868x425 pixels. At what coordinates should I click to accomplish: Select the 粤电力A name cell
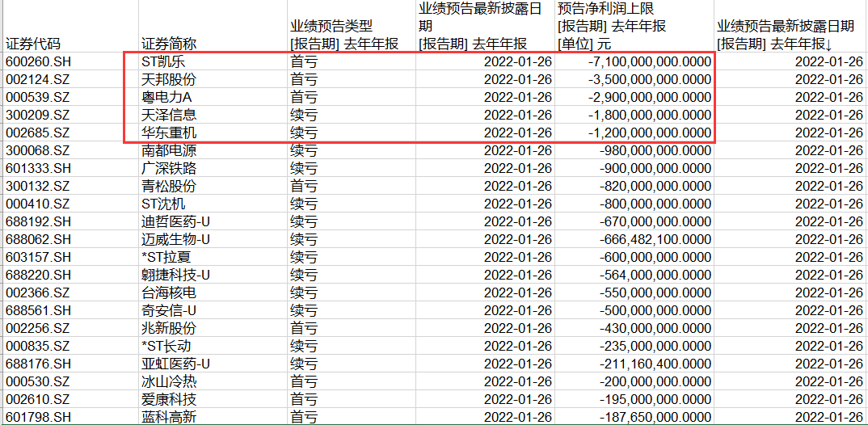click(213, 98)
